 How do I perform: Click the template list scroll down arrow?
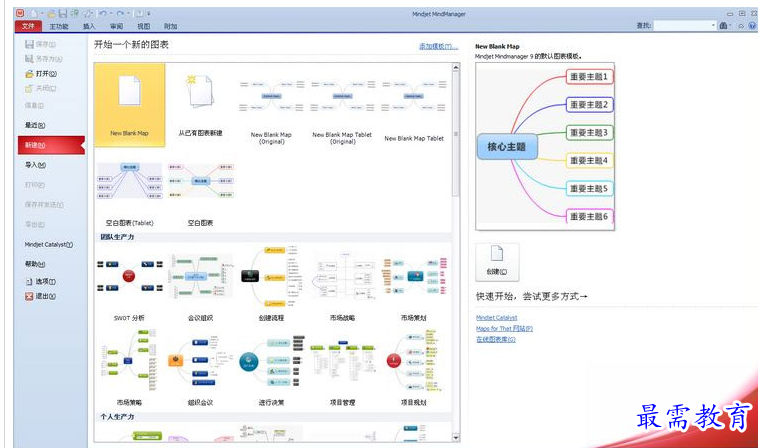(x=455, y=437)
